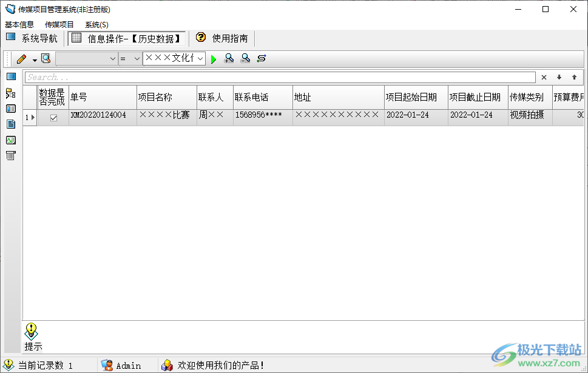Open the 基本信息 menu

19,25
